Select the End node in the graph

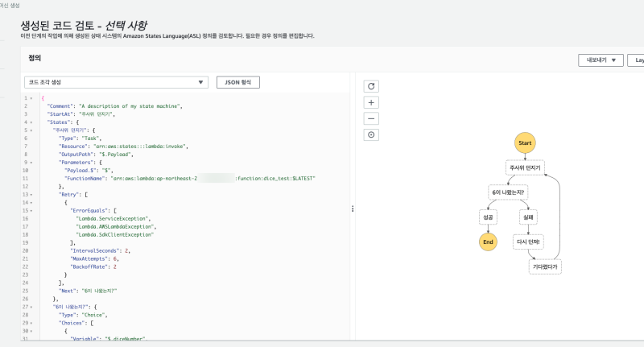(488, 242)
